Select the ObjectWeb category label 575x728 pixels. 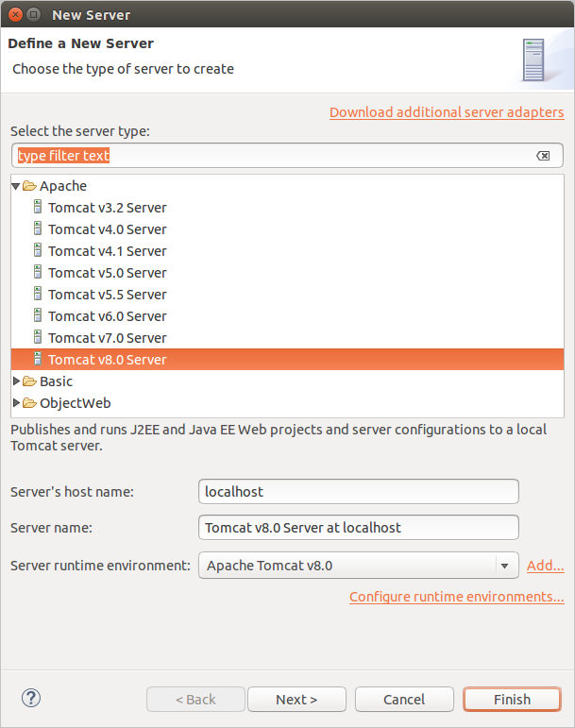click(76, 403)
